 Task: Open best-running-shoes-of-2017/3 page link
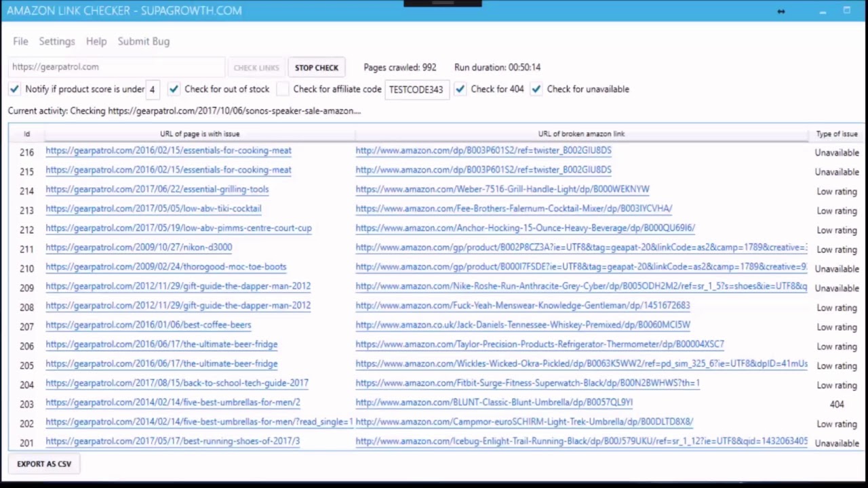[x=172, y=441]
